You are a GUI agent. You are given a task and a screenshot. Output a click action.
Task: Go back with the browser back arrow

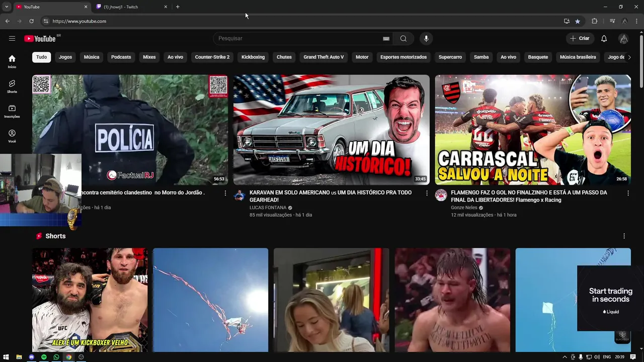[x=7, y=21]
